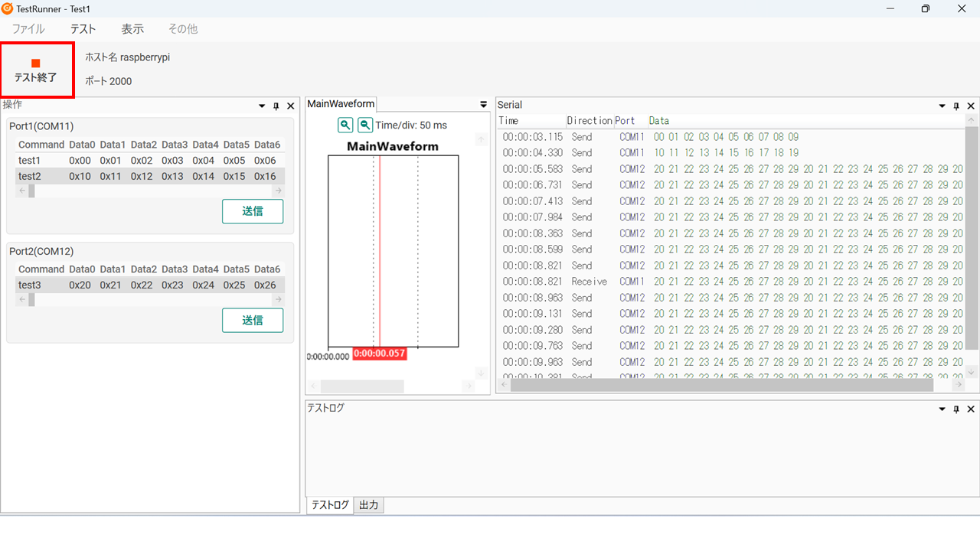Image resolution: width=980 pixels, height=551 pixels.
Task: Toggle auto-hide pin on the Serial panel
Action: [955, 106]
